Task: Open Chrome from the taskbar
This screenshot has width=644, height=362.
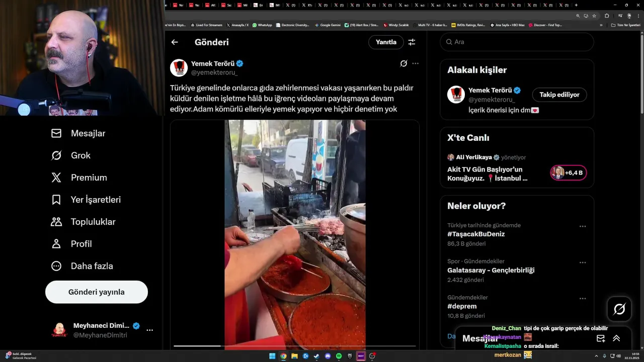Action: (283, 356)
